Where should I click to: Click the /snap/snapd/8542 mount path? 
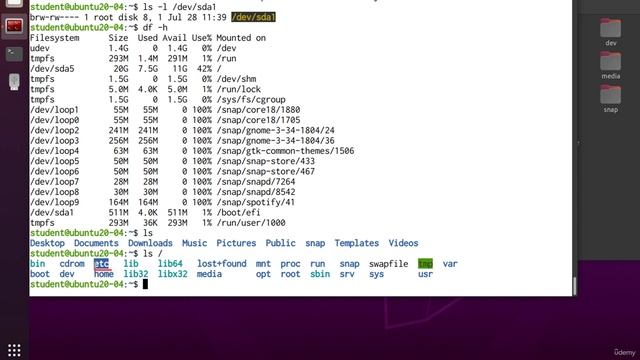click(256, 192)
